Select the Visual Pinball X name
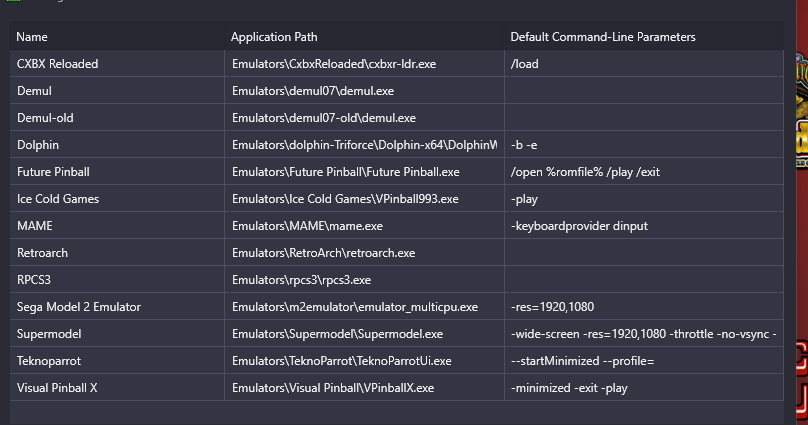808x425 pixels. (57, 388)
